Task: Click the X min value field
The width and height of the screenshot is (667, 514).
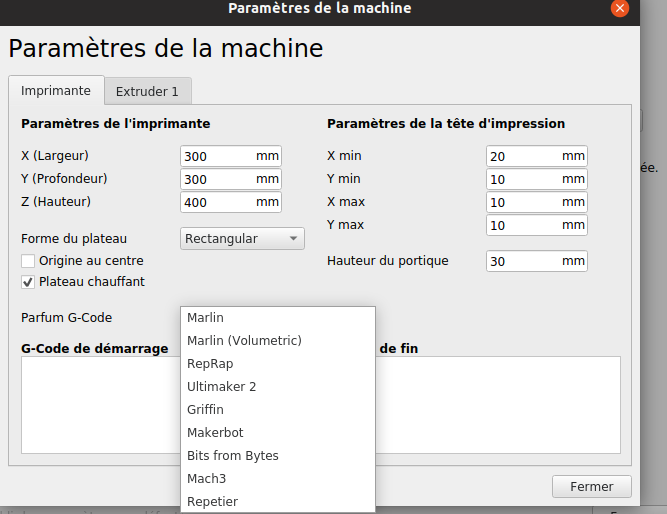Action: coord(523,156)
